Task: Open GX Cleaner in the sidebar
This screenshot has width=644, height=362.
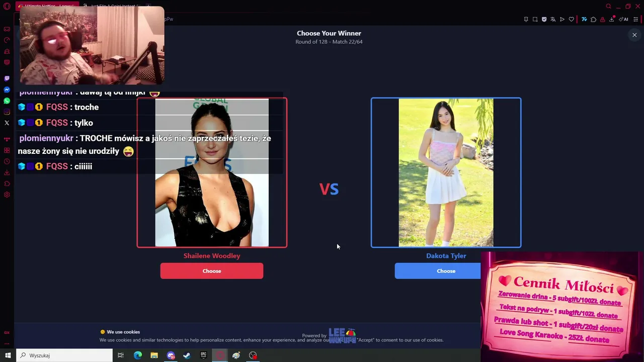Action: point(7,51)
